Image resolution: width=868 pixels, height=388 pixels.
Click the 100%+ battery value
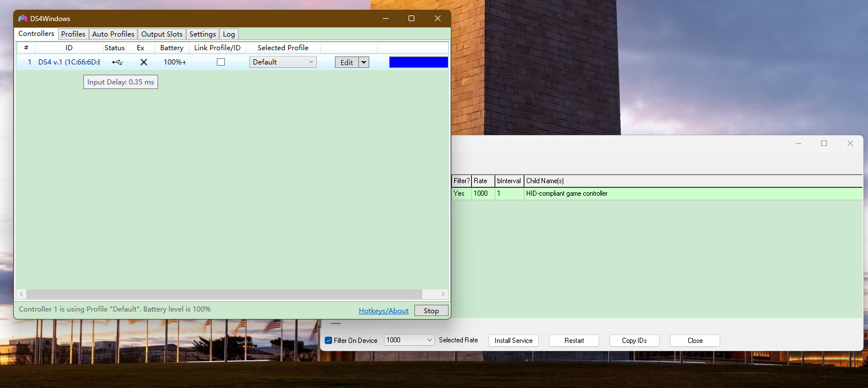tap(175, 62)
